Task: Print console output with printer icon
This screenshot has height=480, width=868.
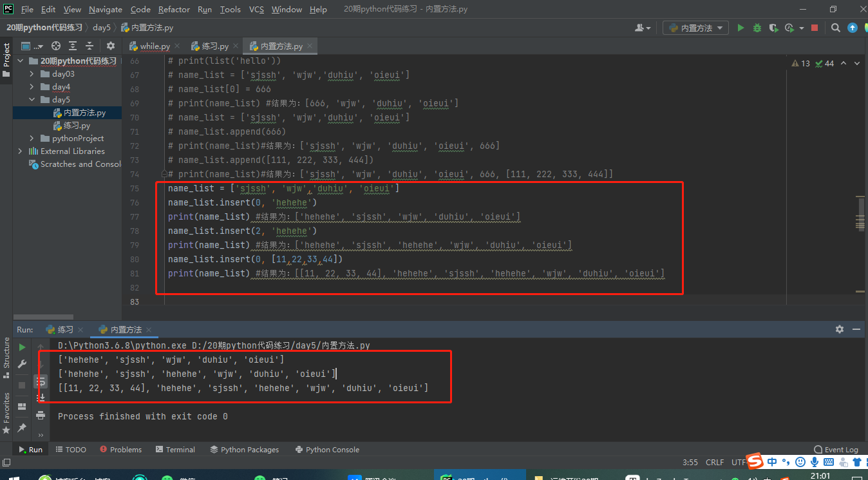Action: click(x=41, y=416)
